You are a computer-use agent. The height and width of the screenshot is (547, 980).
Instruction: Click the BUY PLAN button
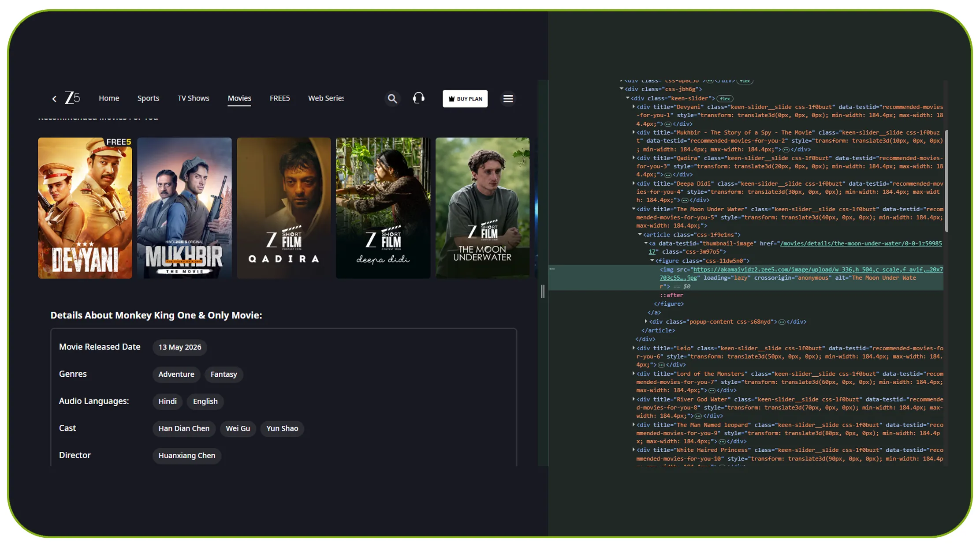tap(465, 99)
